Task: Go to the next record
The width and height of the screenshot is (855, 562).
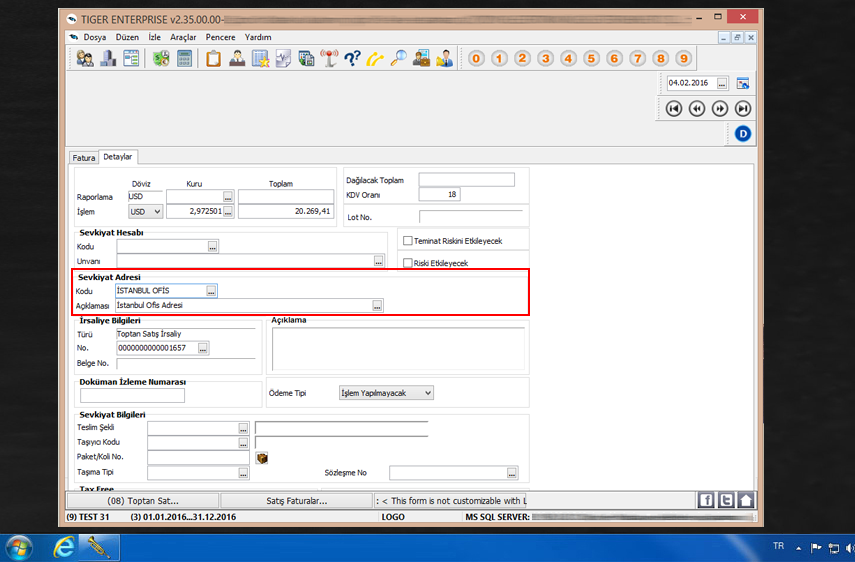Action: coord(720,108)
